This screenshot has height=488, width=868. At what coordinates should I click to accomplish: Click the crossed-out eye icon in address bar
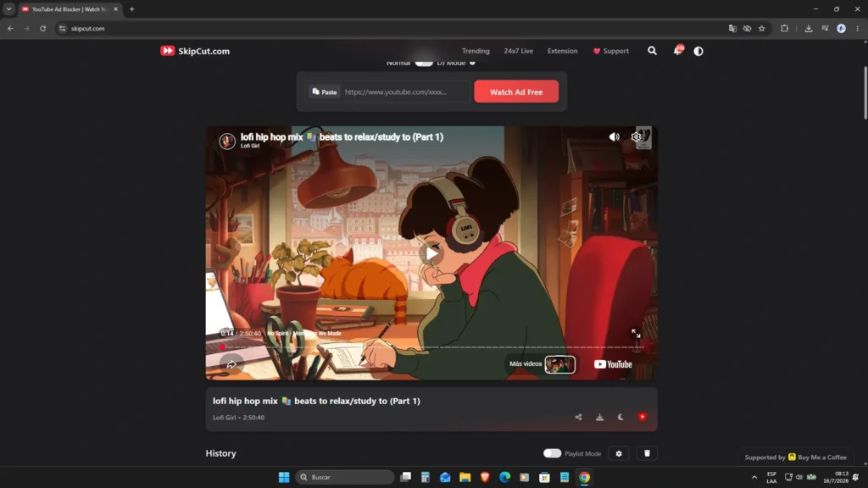click(747, 28)
